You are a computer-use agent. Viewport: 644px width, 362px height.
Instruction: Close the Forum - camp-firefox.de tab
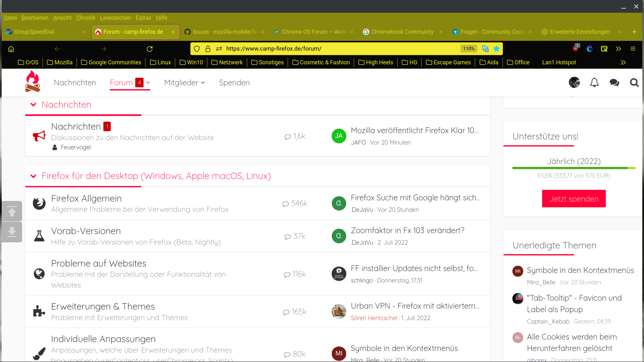tap(173, 32)
